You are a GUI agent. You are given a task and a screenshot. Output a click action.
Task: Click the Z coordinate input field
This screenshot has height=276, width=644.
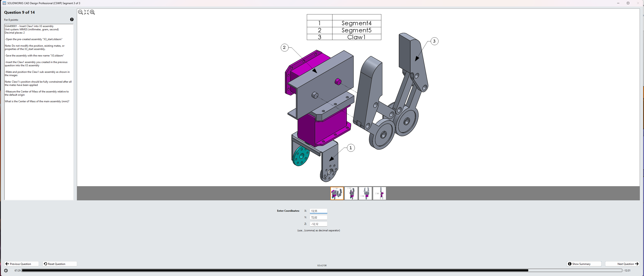tap(318, 224)
